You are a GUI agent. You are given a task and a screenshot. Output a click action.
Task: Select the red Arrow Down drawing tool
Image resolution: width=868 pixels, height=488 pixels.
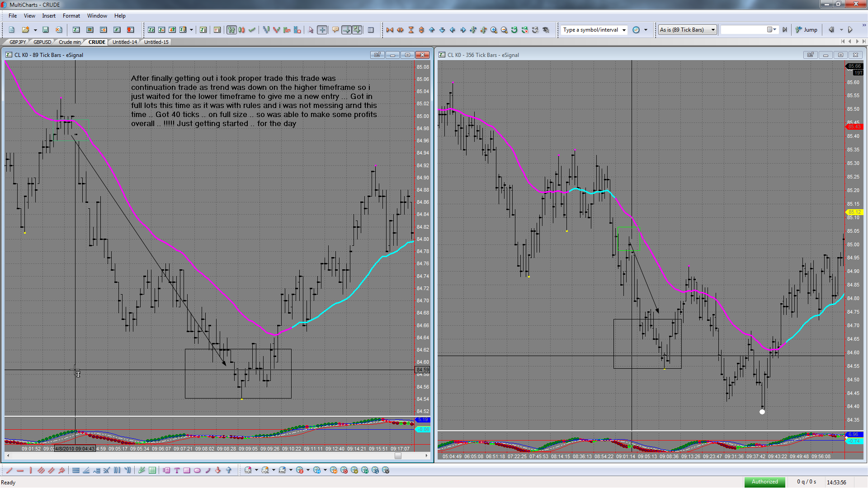(x=218, y=470)
